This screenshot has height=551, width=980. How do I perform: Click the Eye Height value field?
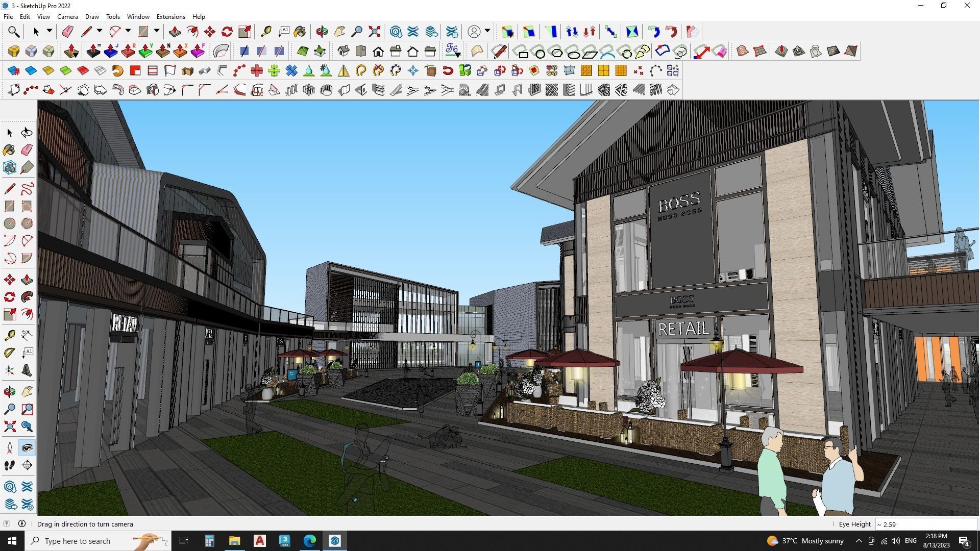926,524
